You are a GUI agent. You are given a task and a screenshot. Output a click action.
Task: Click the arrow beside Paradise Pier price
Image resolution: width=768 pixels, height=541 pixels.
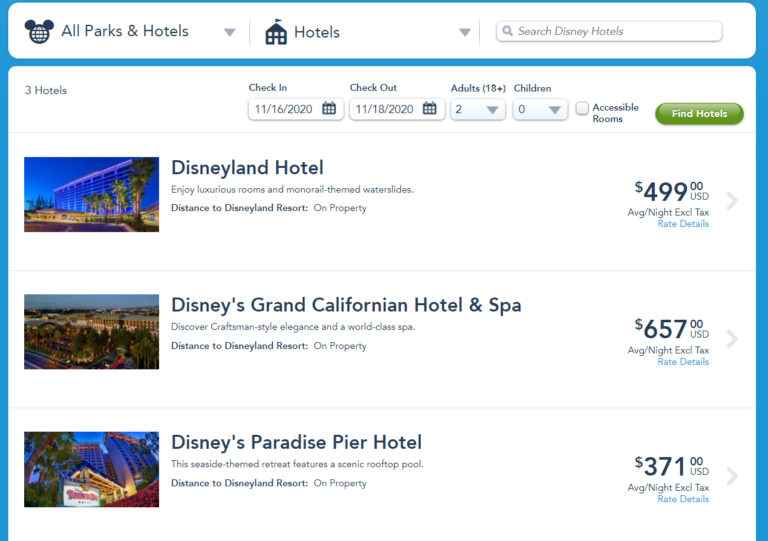(x=732, y=476)
